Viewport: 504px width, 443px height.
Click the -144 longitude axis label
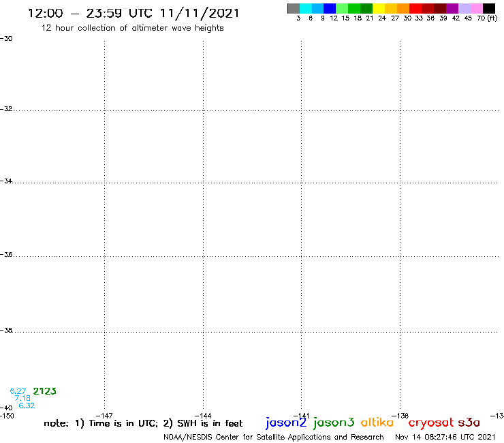pos(203,416)
